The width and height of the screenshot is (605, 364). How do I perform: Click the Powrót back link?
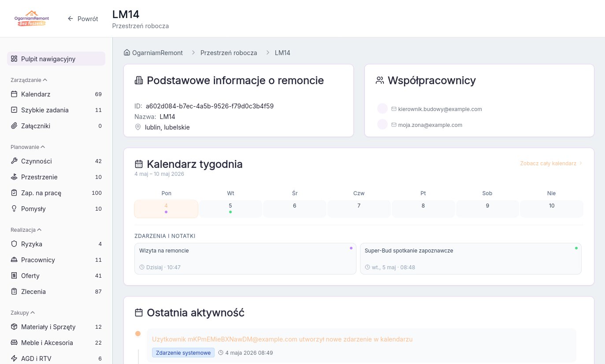click(x=83, y=19)
